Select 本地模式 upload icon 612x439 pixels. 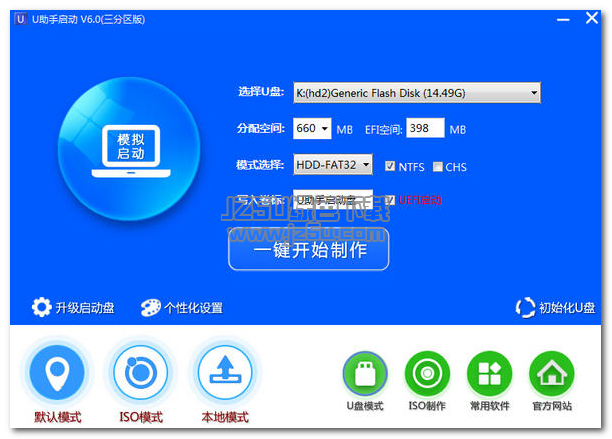pos(225,373)
